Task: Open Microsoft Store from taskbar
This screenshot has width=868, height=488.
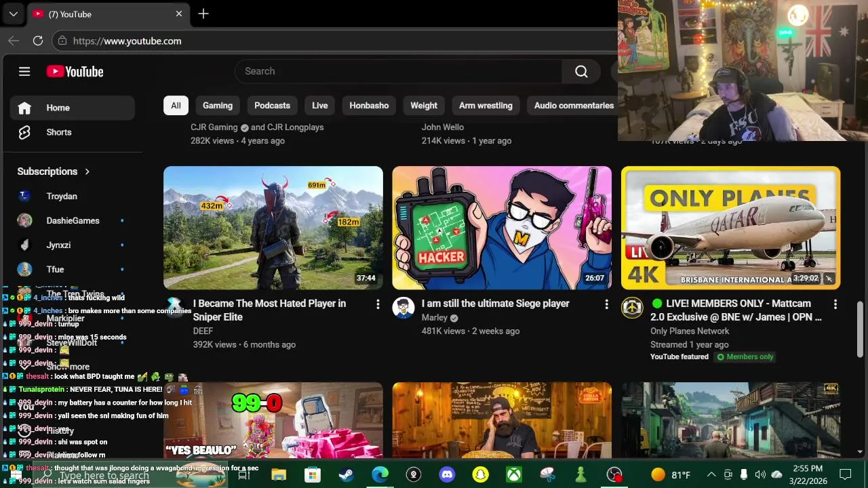Action: coord(312,474)
